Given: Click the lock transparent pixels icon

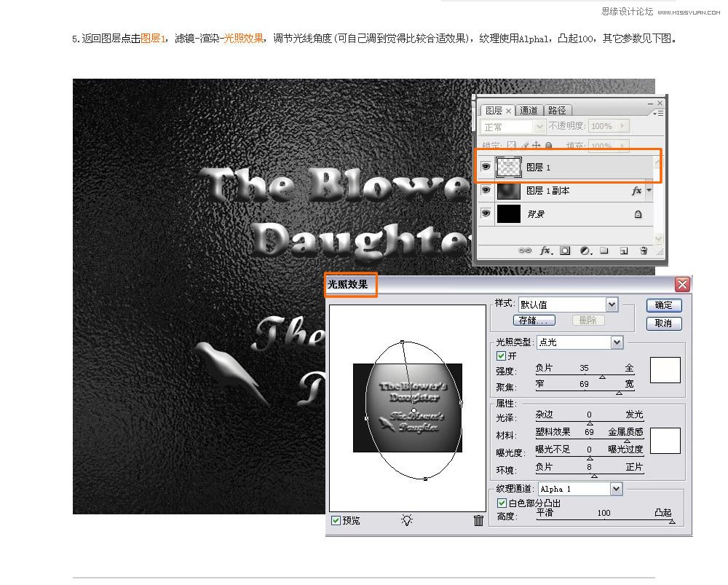Looking at the screenshot, I should (x=511, y=146).
